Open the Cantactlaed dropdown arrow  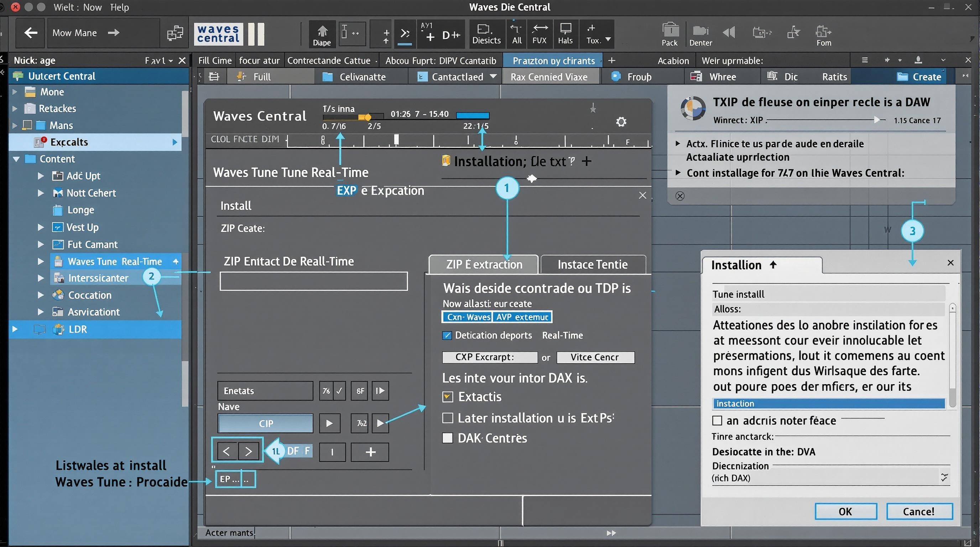point(493,77)
